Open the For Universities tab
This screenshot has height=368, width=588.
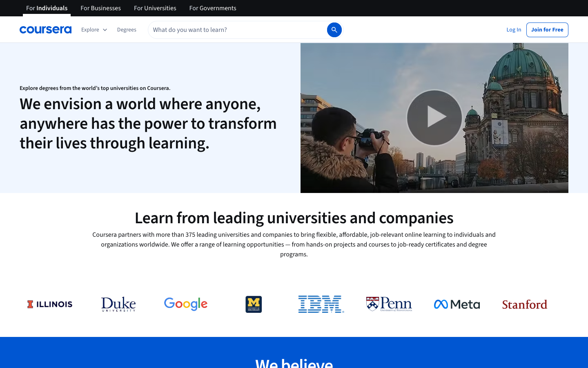(x=155, y=8)
